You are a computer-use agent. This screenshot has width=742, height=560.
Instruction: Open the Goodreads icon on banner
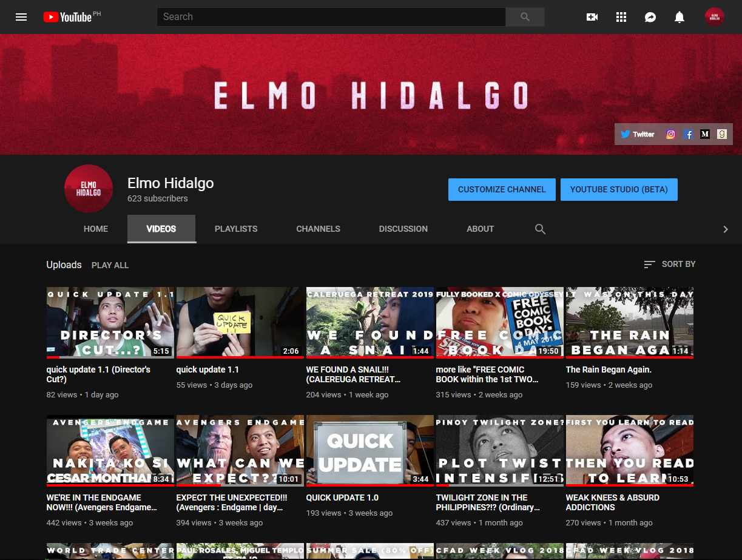coord(721,134)
